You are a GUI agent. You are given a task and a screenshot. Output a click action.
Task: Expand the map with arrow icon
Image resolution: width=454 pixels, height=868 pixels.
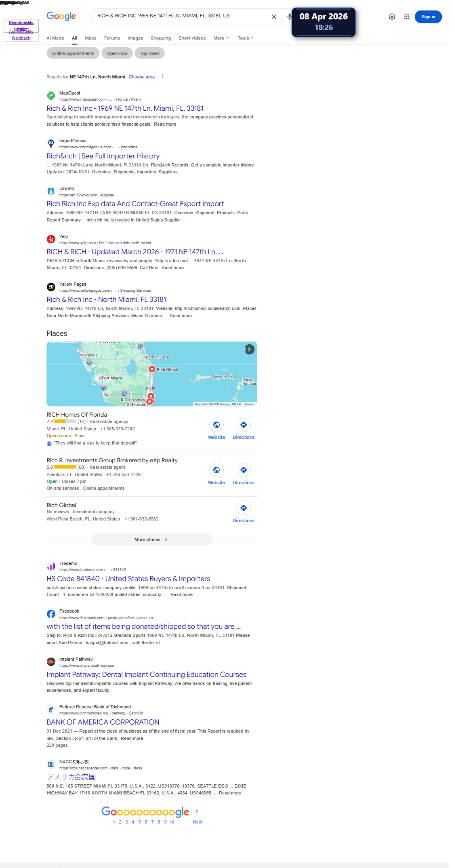(x=249, y=349)
